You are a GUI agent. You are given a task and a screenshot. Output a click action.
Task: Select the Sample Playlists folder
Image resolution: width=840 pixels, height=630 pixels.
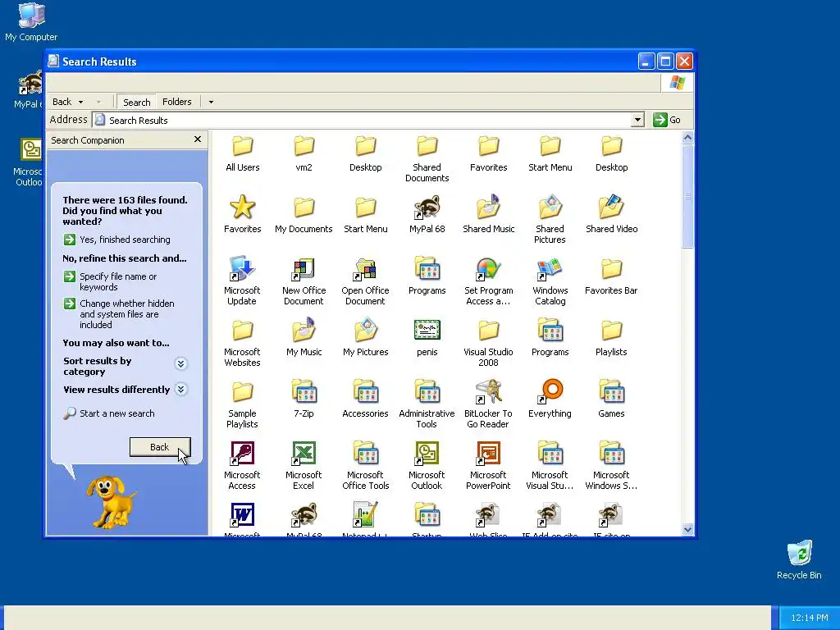click(242, 404)
